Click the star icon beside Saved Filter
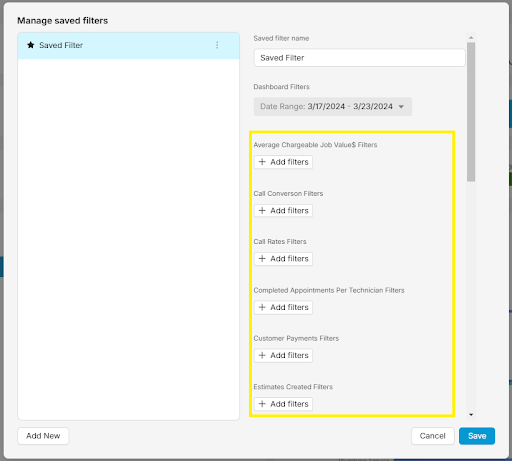This screenshot has width=512, height=461. point(31,45)
